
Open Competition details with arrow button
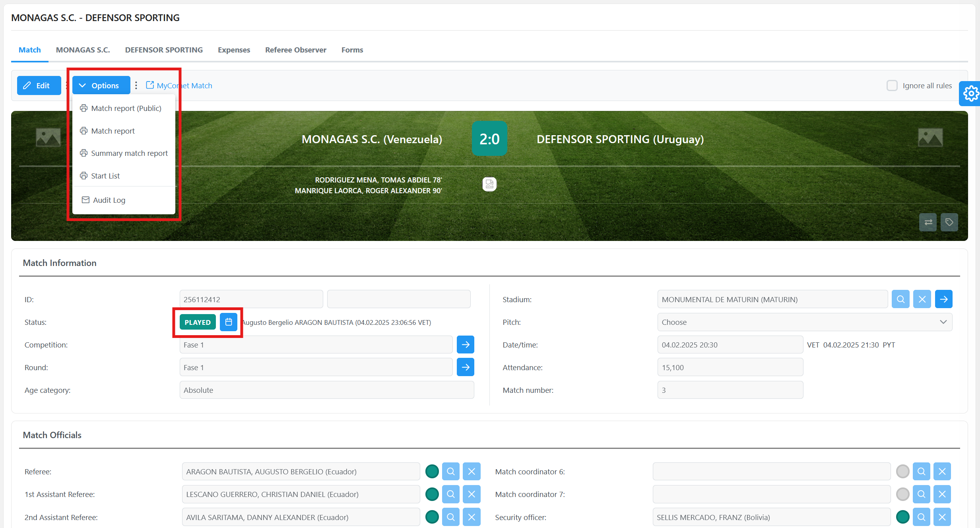[466, 345]
